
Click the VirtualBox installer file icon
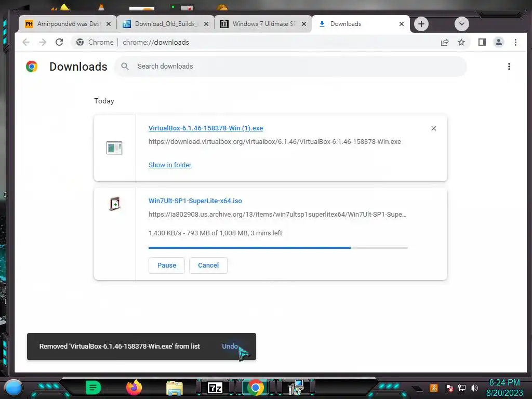click(114, 148)
